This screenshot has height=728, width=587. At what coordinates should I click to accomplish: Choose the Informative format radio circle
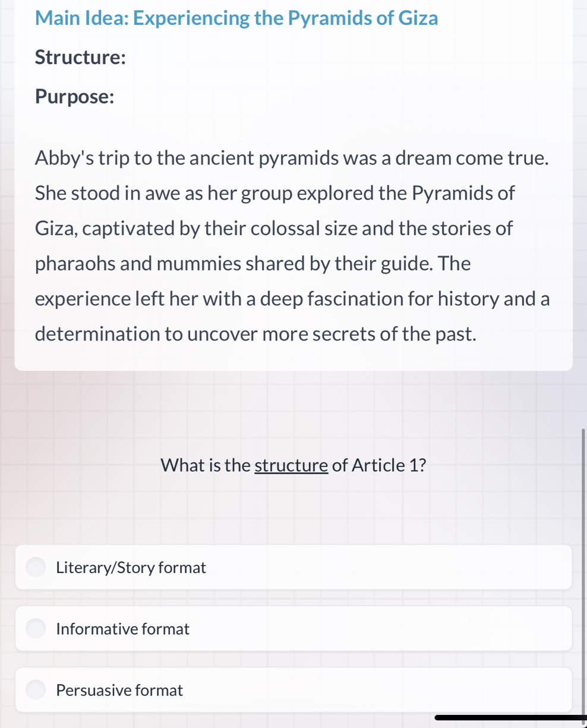36,628
